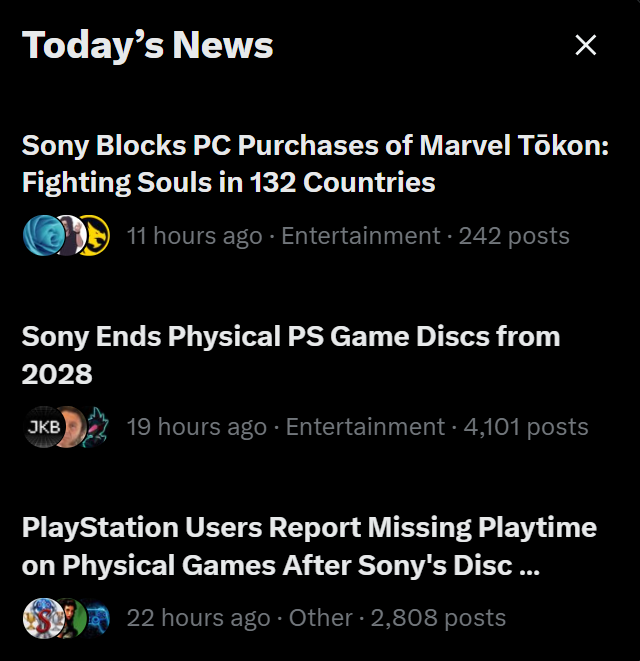Open the PlayStation Users Report Missing Playtime headline
The image size is (640, 661).
point(309,546)
